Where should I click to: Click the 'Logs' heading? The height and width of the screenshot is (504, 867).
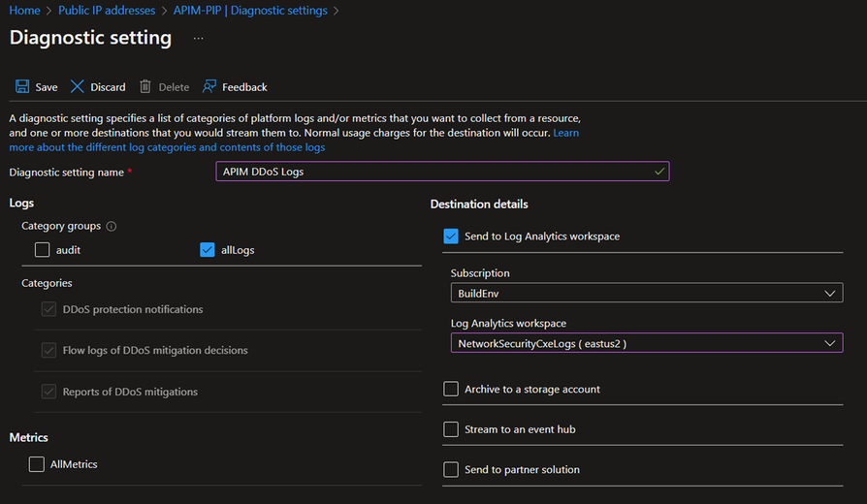click(21, 203)
